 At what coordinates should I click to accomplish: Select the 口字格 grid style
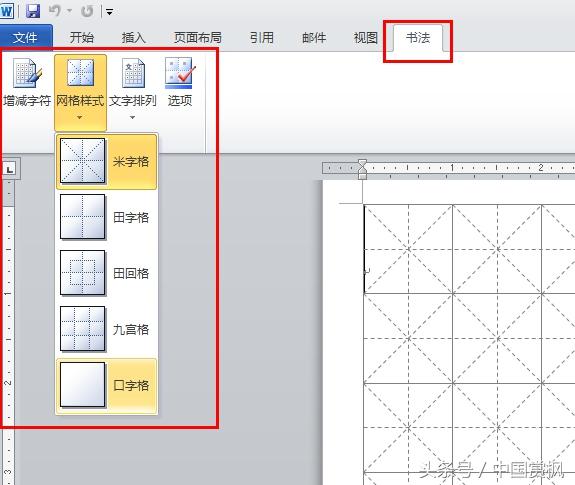click(x=106, y=385)
